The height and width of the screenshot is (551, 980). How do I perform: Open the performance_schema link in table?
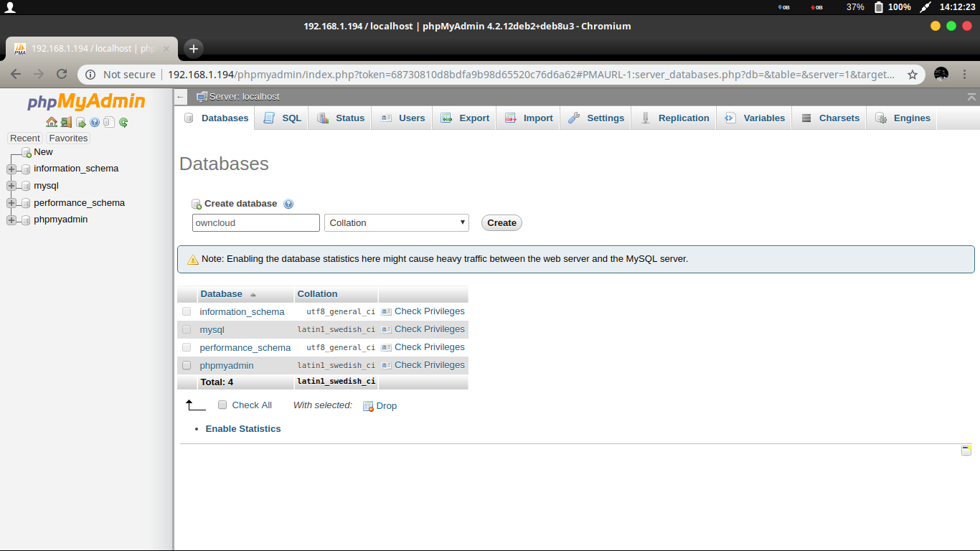245,347
